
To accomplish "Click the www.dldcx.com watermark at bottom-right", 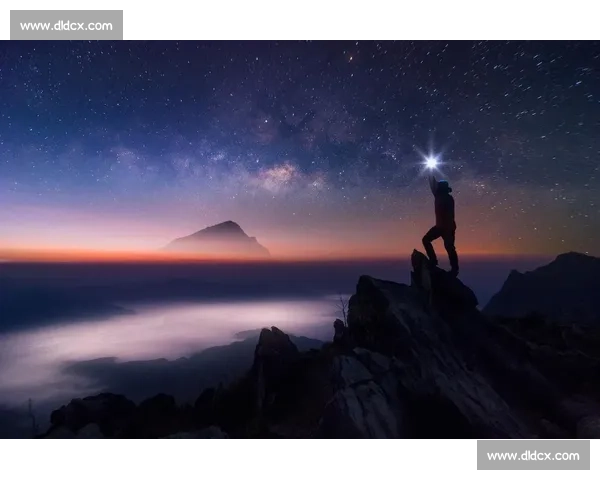I will click(532, 456).
